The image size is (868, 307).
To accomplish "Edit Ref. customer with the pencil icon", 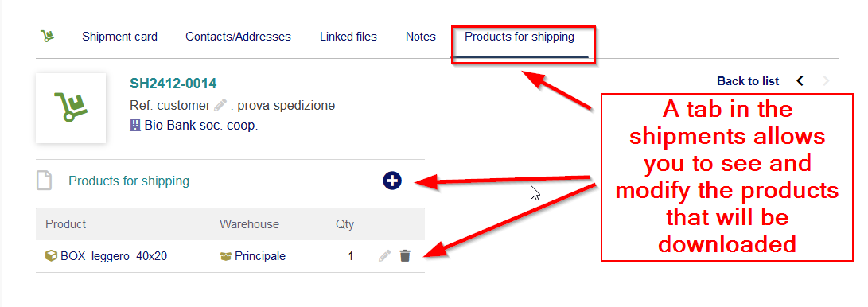I will 220,105.
